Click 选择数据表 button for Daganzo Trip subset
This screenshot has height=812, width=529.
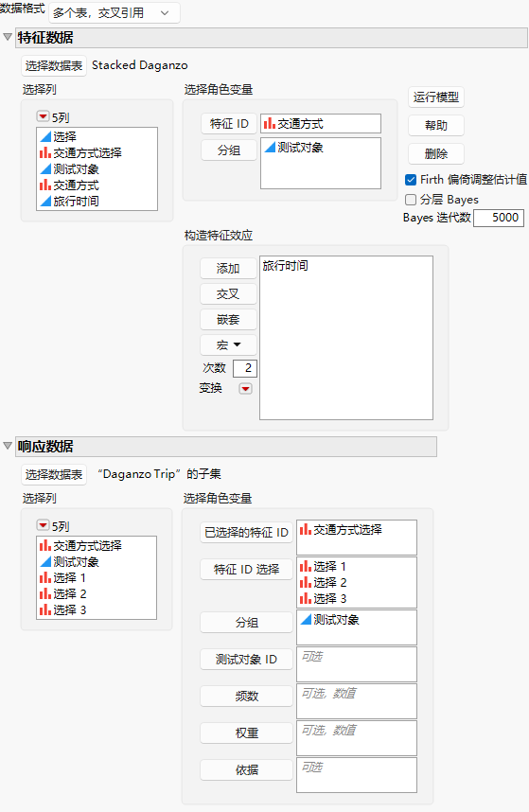[54, 474]
